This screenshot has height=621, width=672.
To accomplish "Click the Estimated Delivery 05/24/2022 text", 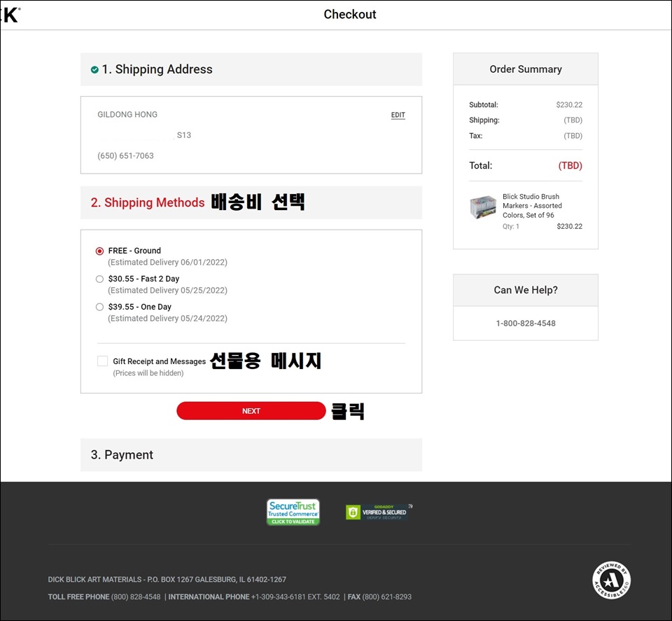I will click(x=167, y=319).
